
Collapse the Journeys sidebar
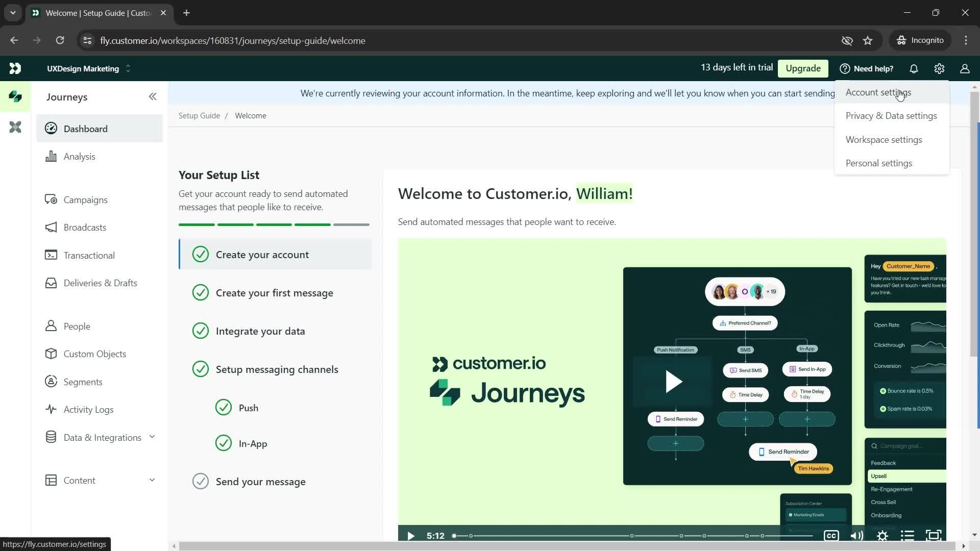pyautogui.click(x=152, y=96)
